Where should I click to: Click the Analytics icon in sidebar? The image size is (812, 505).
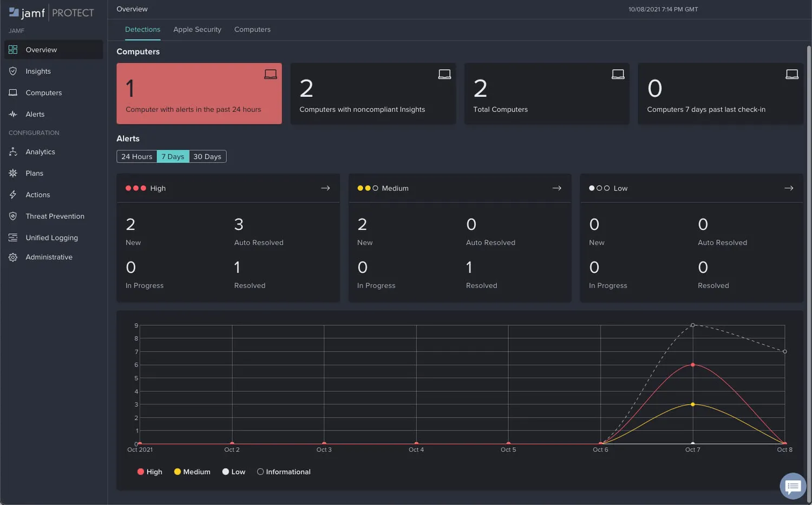coord(13,152)
